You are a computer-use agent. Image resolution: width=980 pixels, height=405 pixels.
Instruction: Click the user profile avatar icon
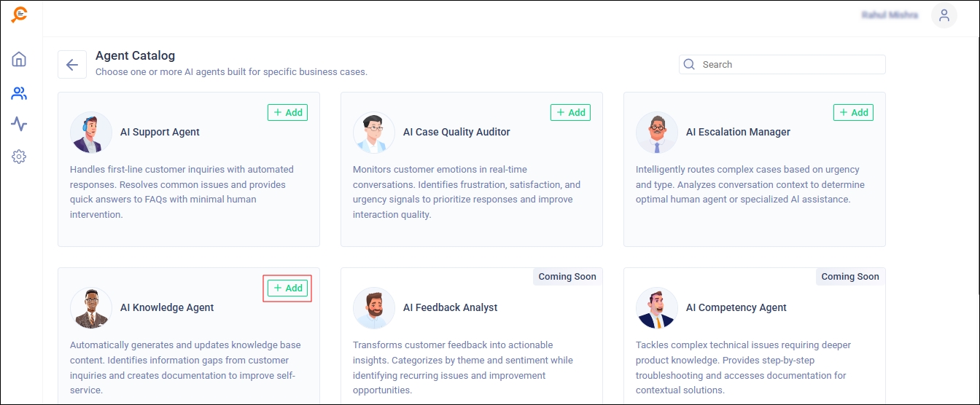(x=944, y=15)
